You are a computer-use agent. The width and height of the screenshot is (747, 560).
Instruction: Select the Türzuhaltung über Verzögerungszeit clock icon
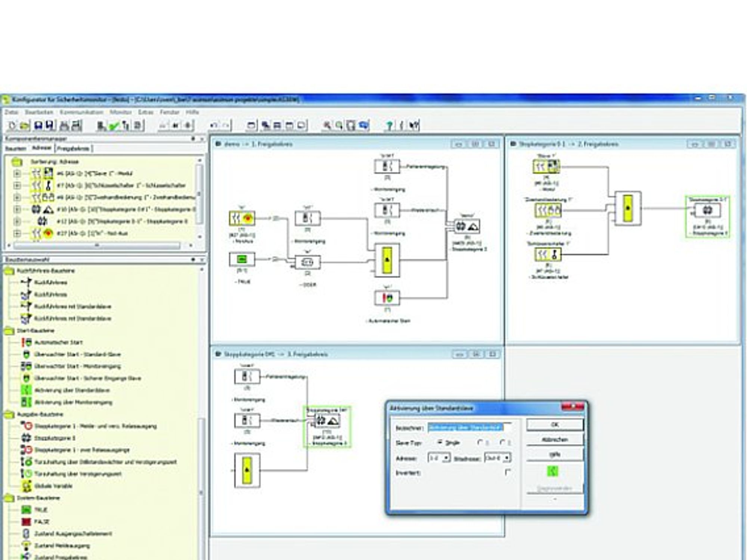[x=26, y=474]
